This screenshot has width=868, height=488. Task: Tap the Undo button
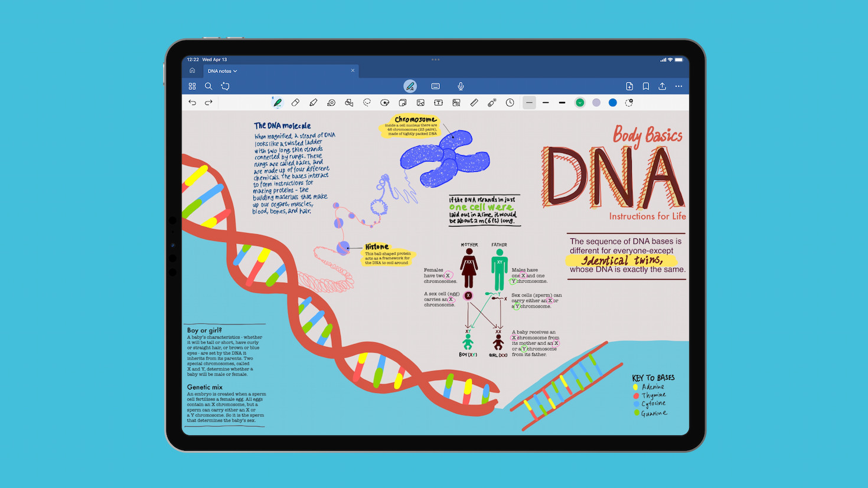coord(192,102)
